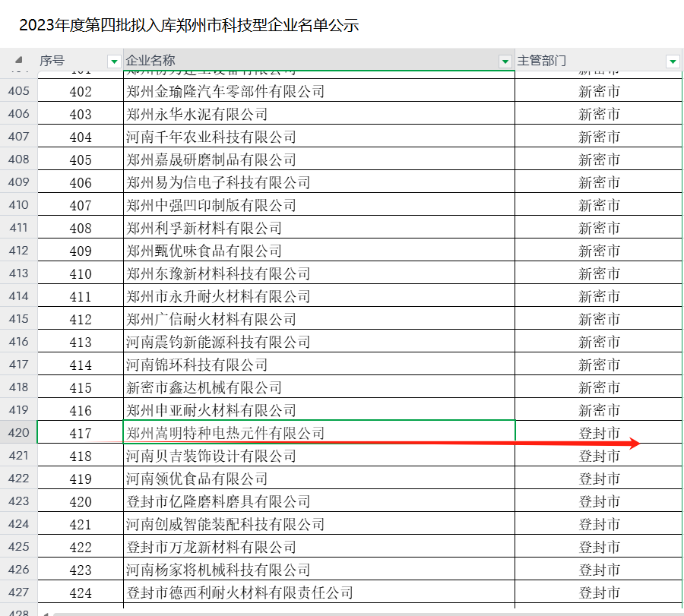Click cell 郑州嵩明特种电热元件有限公司

tap(226, 433)
